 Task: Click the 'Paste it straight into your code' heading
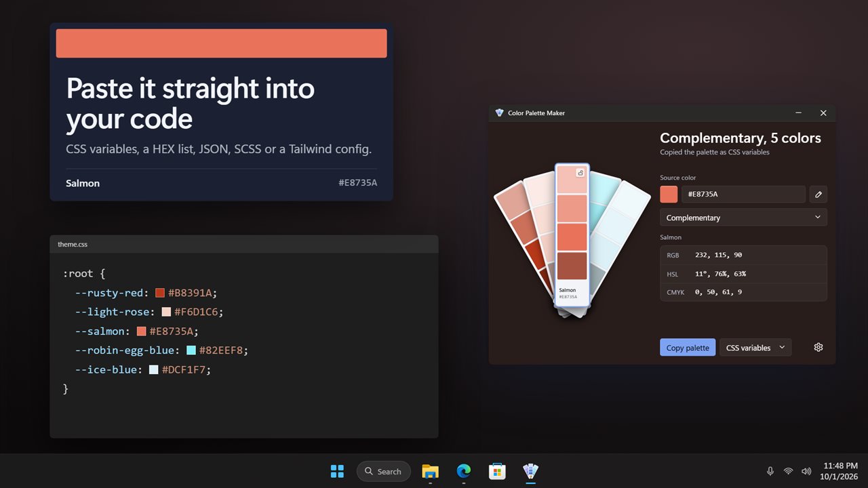(x=191, y=104)
